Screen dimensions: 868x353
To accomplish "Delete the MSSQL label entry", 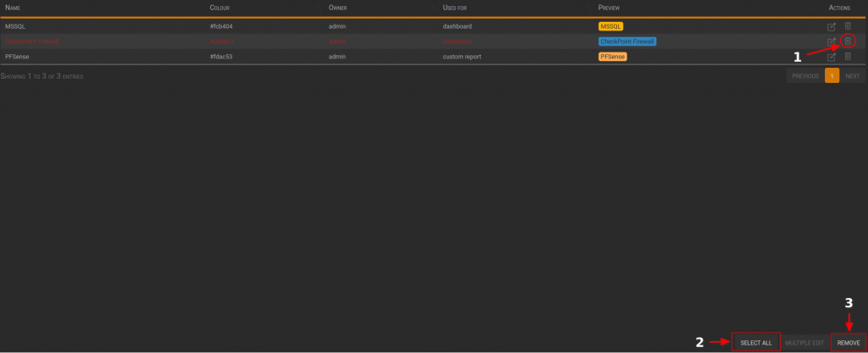I will point(848,26).
